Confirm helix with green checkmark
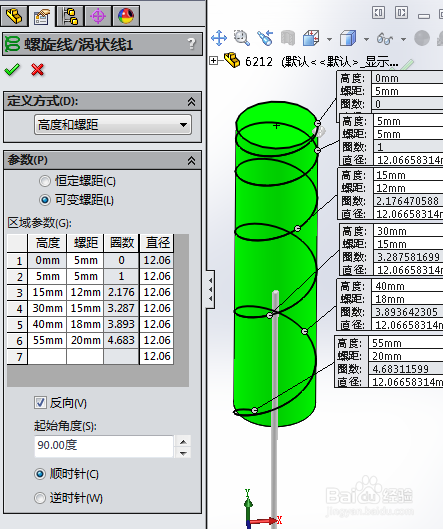The image size is (443, 529). point(12,70)
